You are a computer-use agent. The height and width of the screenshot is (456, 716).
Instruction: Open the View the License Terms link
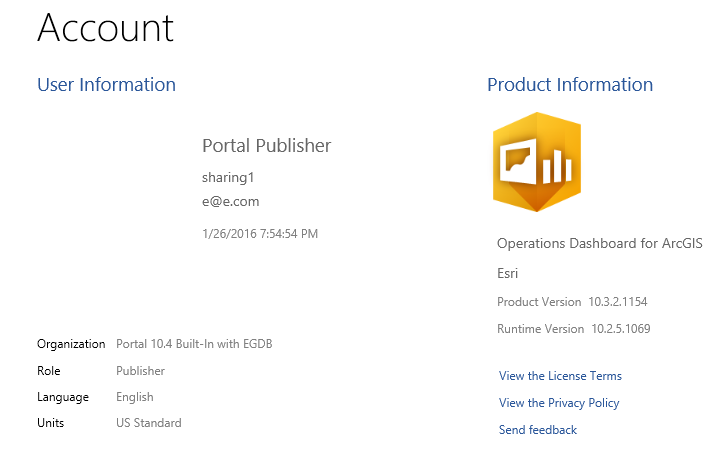(x=560, y=376)
